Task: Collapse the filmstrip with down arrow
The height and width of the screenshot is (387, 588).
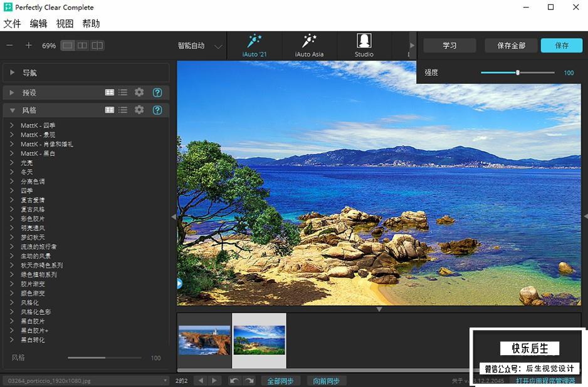Action: (379, 309)
